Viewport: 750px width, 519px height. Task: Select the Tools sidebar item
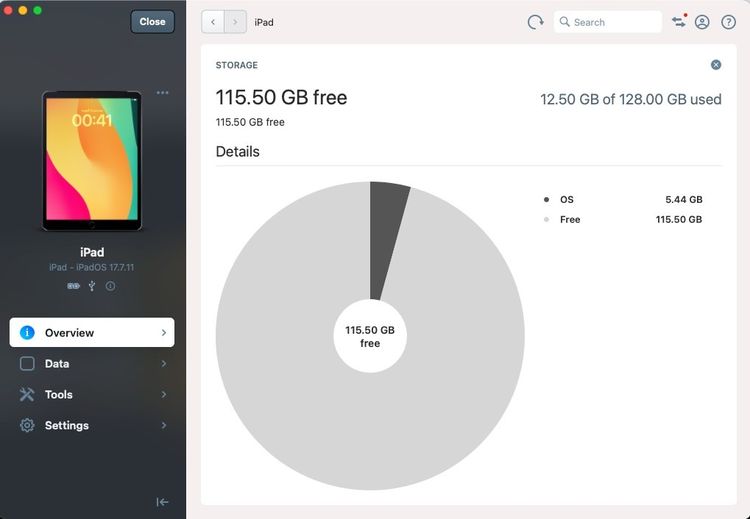[x=92, y=394]
